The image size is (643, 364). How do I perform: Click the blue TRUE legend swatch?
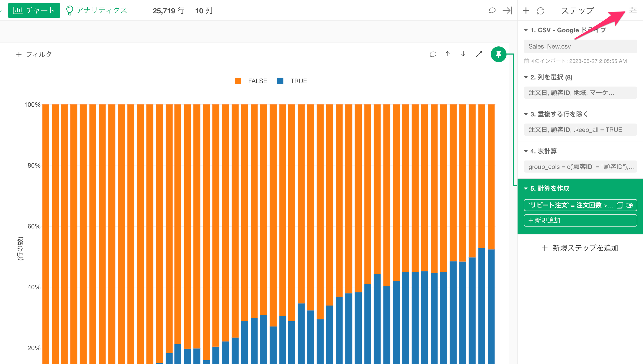pos(280,81)
